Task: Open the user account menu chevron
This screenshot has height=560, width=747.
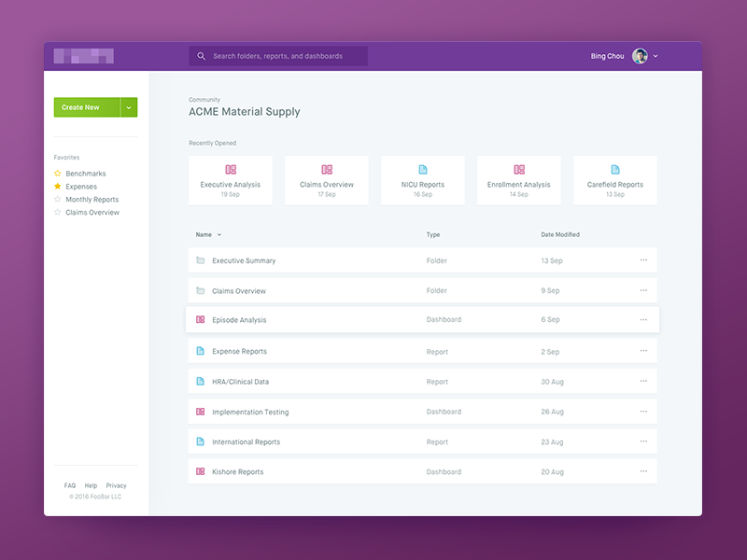Action: click(655, 56)
